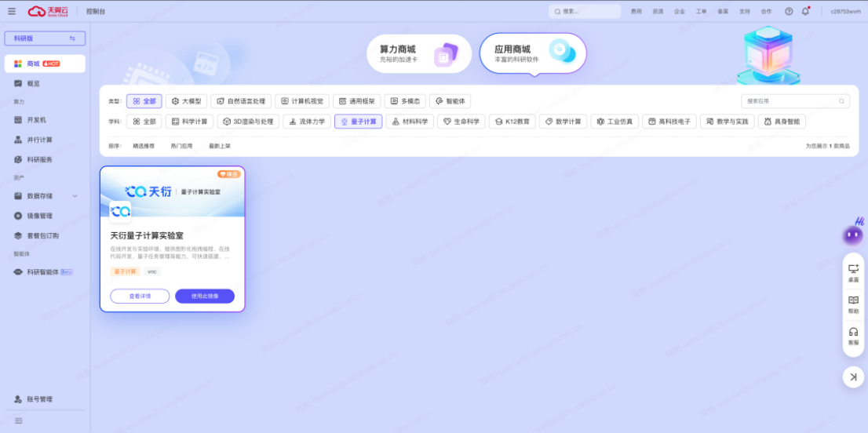Open help via the question mark icon
The height and width of the screenshot is (433, 868).
[789, 11]
